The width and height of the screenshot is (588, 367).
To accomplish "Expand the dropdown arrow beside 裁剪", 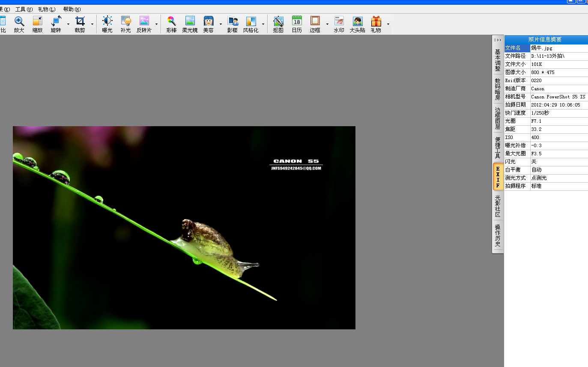I will coord(92,24).
